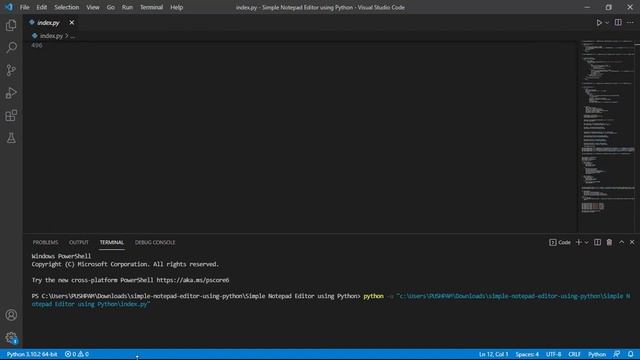Open the View menu
This screenshot has height=360, width=640.
click(x=93, y=7)
